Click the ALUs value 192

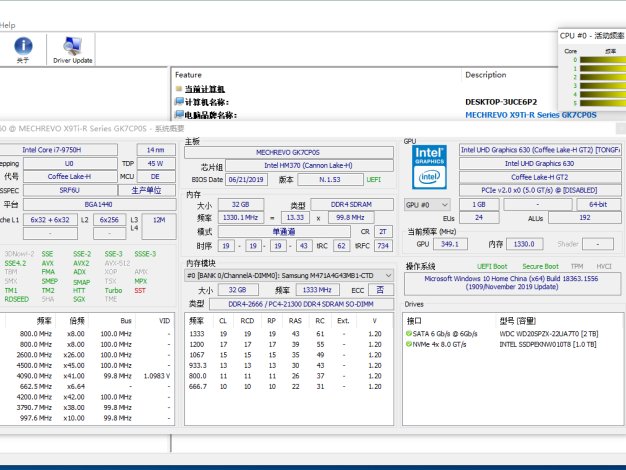[585, 218]
